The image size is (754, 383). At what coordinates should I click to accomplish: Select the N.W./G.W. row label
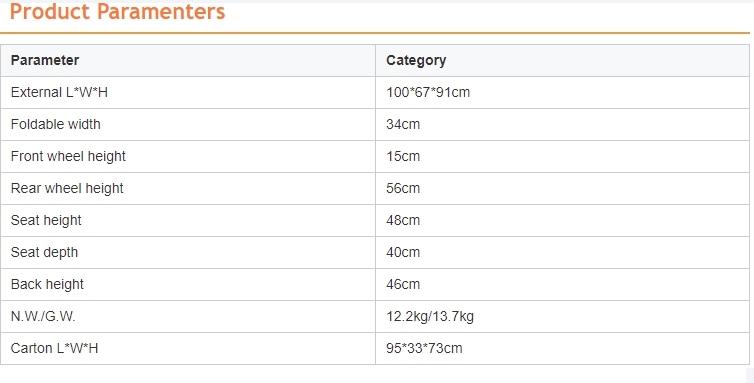coord(43,316)
